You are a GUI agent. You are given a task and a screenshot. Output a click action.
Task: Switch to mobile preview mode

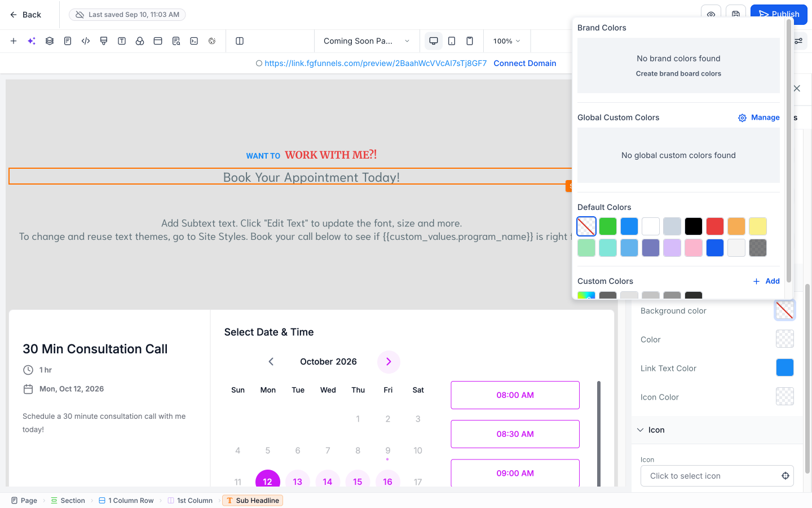(x=470, y=41)
